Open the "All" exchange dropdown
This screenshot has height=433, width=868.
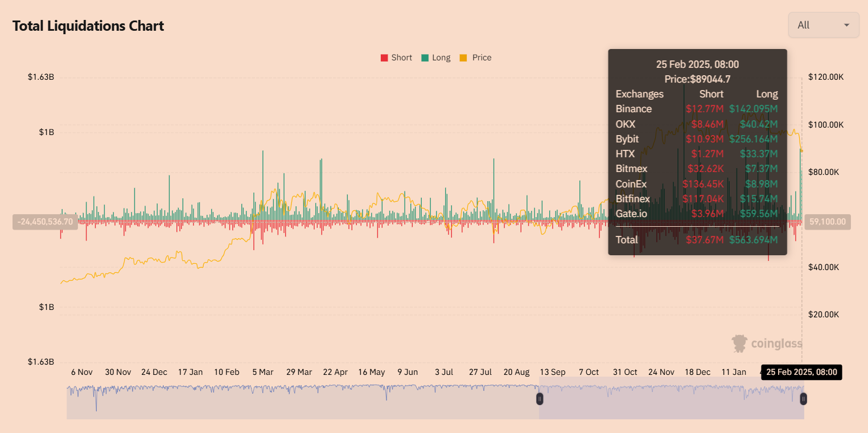pyautogui.click(x=823, y=25)
